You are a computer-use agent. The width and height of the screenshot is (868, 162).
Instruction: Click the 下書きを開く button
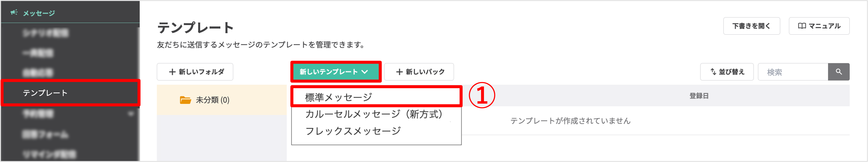[751, 26]
